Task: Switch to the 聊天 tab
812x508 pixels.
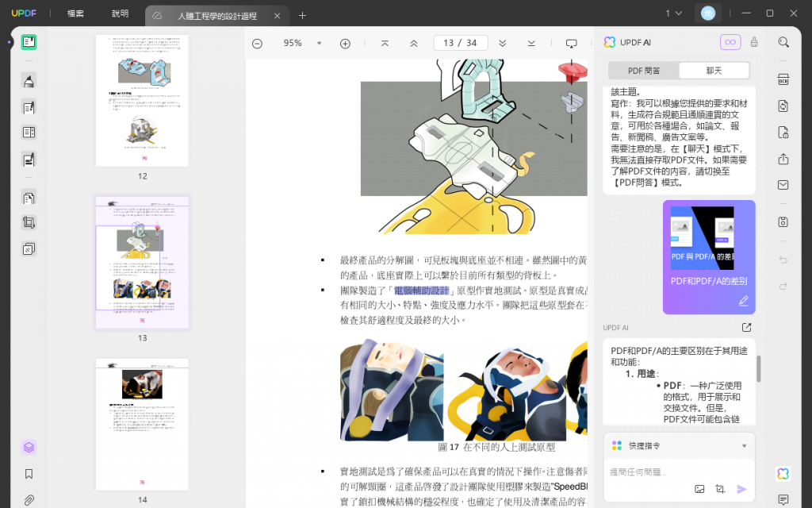Action: 714,71
